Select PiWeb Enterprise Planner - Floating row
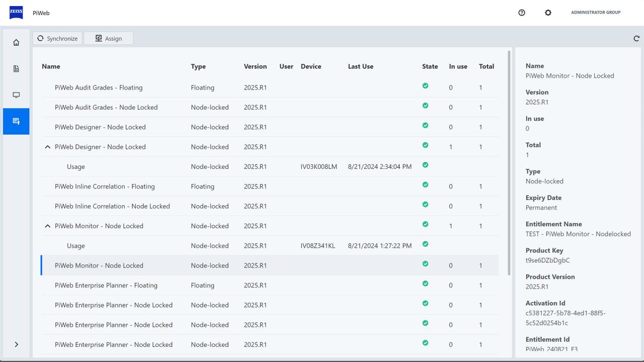The width and height of the screenshot is (644, 362). click(106, 285)
